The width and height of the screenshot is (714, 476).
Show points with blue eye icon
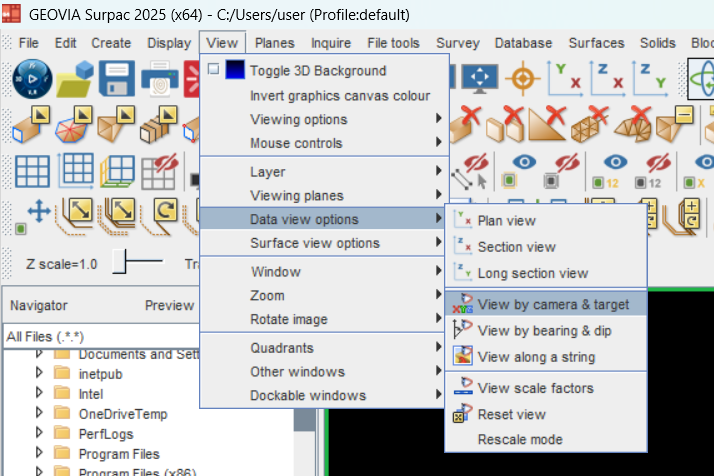517,172
